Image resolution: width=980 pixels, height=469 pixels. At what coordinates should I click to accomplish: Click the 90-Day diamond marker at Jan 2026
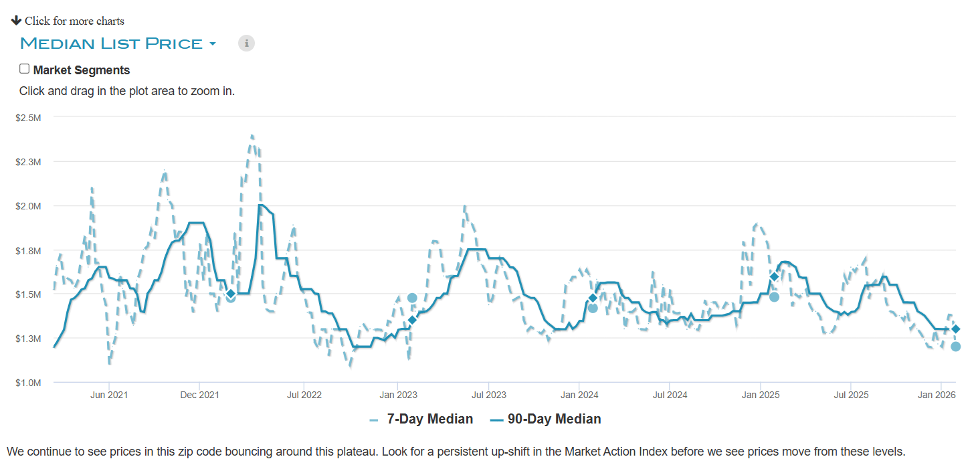point(956,329)
